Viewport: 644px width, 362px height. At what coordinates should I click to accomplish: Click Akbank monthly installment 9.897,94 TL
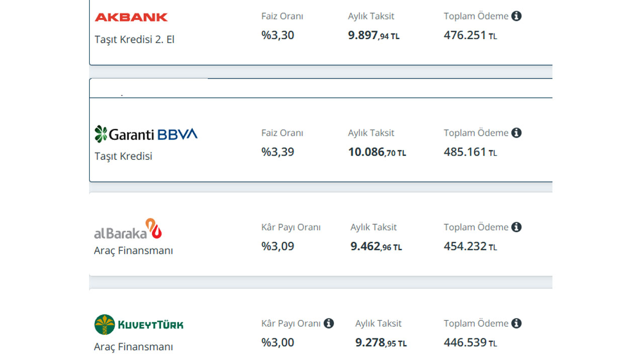pos(373,36)
